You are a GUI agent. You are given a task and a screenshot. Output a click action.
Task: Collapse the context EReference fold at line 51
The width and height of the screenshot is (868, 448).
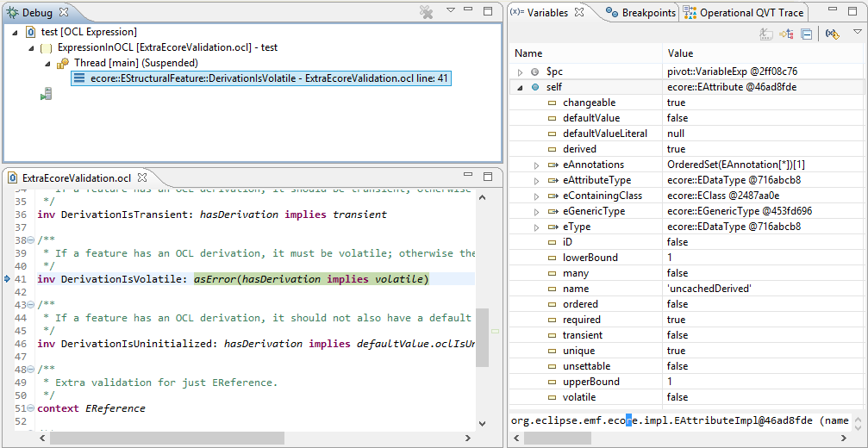click(31, 408)
